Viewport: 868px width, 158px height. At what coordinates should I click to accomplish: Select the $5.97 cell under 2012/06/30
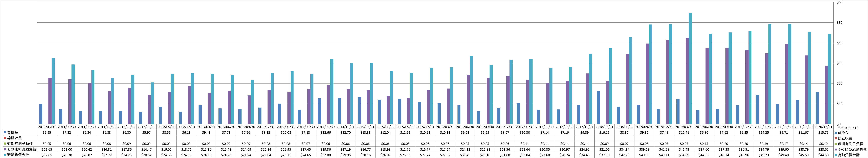[146, 132]
